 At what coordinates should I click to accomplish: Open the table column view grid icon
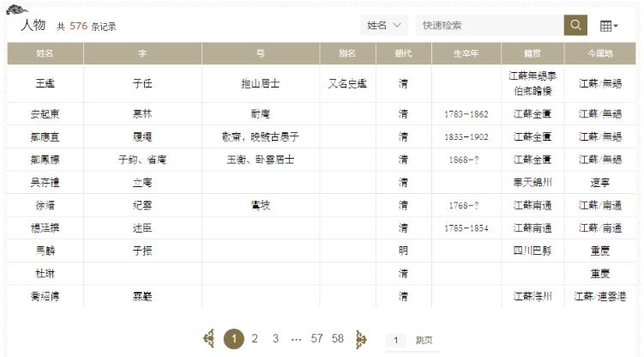(608, 27)
